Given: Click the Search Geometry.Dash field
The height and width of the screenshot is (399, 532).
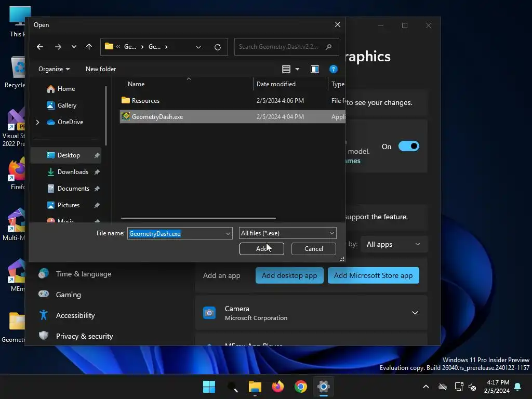Looking at the screenshot, I should (x=286, y=47).
